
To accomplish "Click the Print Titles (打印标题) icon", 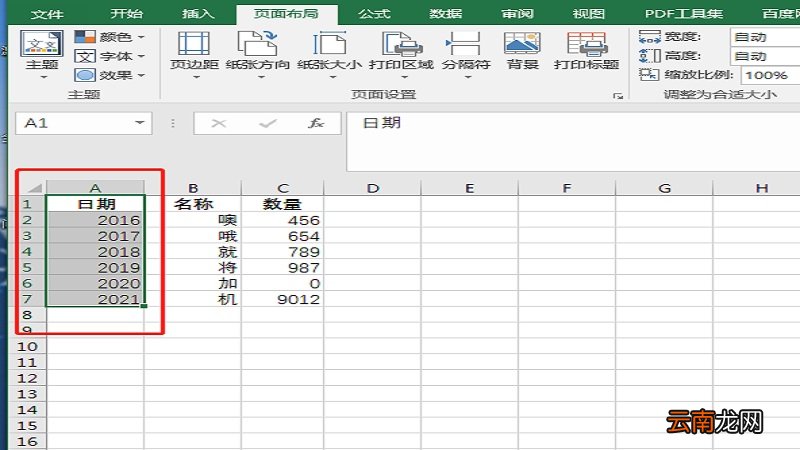I will coord(586,43).
